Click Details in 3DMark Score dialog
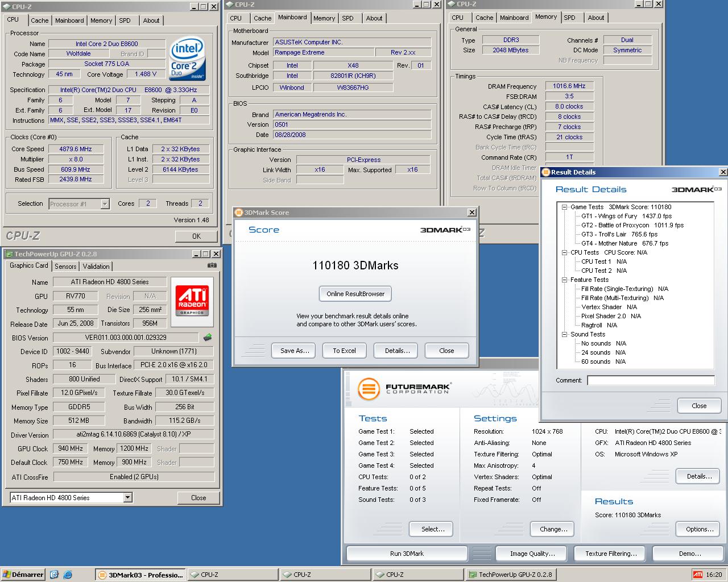The height and width of the screenshot is (582, 728). (x=397, y=351)
